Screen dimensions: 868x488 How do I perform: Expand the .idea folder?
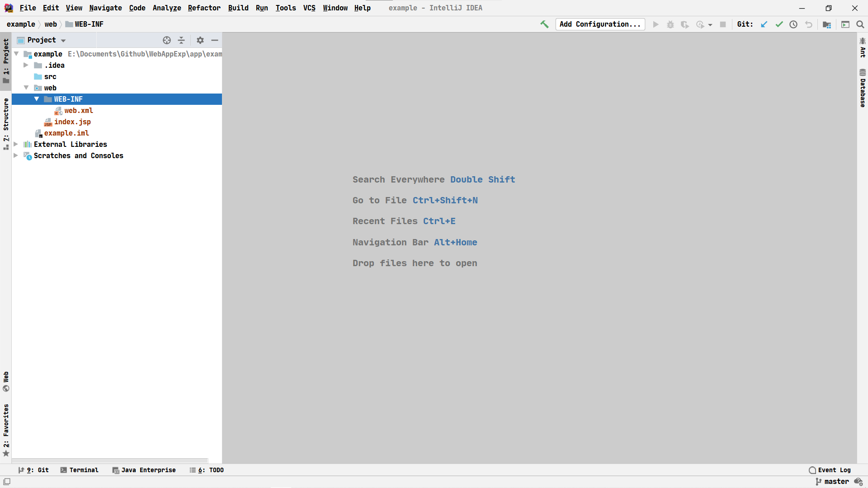[x=26, y=65]
